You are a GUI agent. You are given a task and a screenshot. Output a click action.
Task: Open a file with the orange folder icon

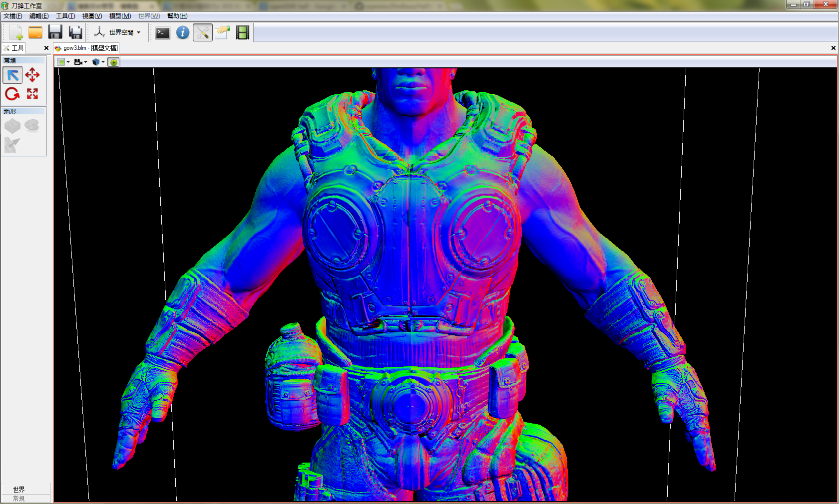tap(35, 32)
